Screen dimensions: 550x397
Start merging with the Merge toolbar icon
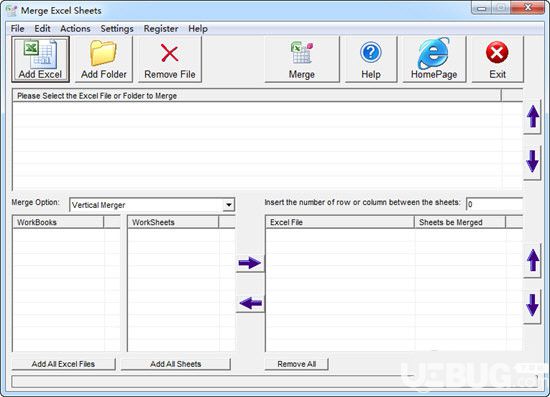(302, 53)
